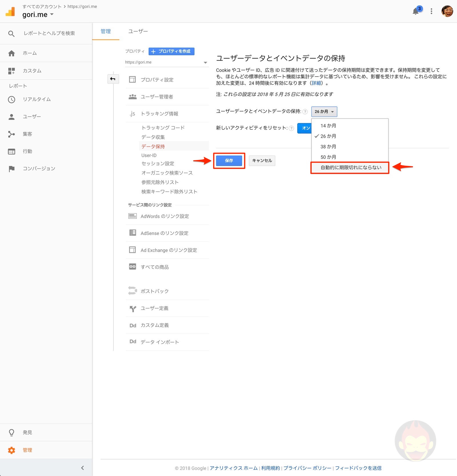Click the 管理 admin gear icon
Screen dimensions: 457x476
point(11,450)
